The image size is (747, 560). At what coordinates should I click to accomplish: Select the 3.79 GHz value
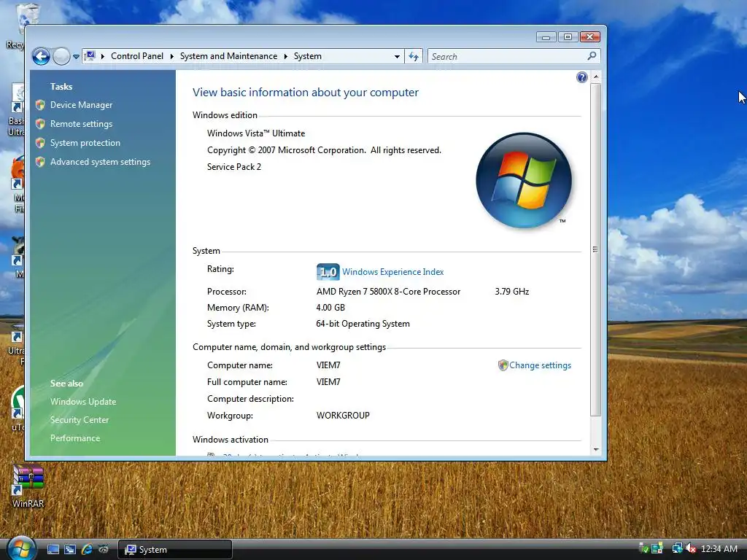click(511, 292)
